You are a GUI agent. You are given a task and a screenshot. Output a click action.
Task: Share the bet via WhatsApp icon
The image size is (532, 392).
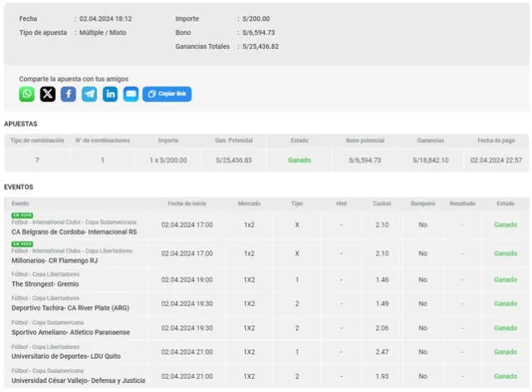click(27, 94)
